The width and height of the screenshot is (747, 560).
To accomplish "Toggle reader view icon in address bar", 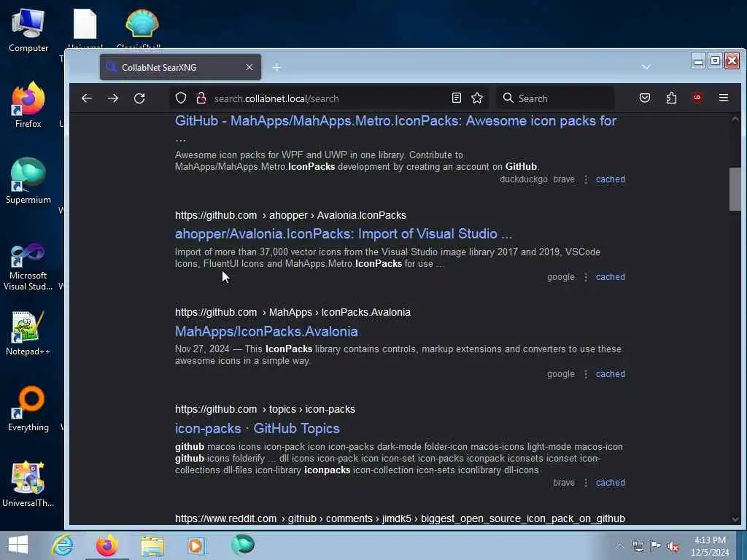I will point(457,98).
